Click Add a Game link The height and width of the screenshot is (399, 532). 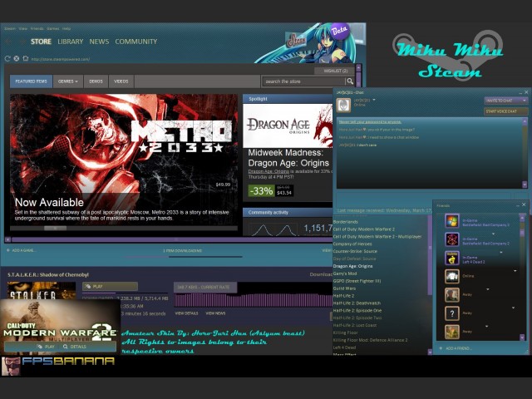[23, 250]
